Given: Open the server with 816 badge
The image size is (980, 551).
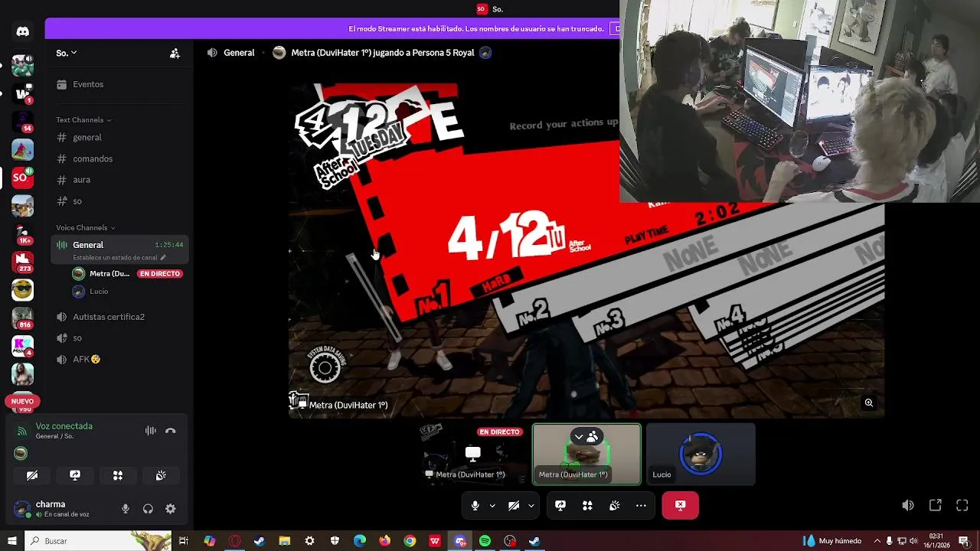Looking at the screenshot, I should point(22,318).
